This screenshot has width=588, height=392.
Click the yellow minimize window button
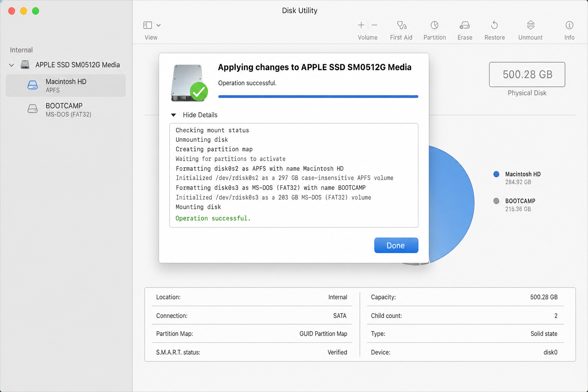(x=24, y=11)
